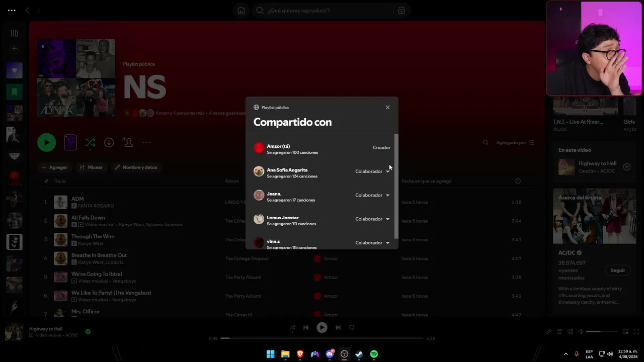Open more options for NS playlist
This screenshot has height=362, width=644.
tap(146, 143)
